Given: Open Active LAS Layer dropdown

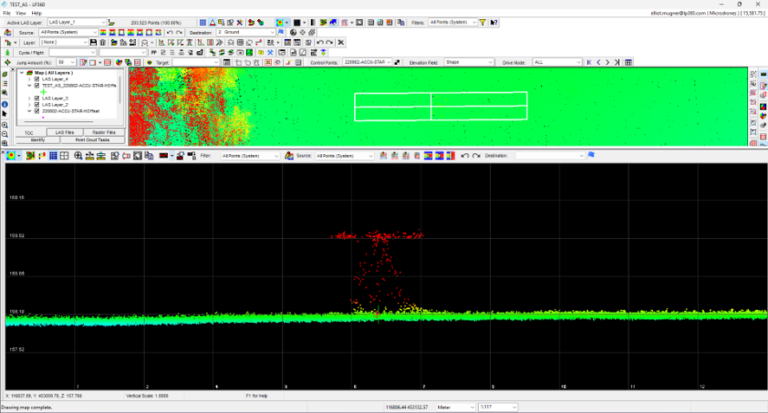Looking at the screenshot, I should click(76, 23).
